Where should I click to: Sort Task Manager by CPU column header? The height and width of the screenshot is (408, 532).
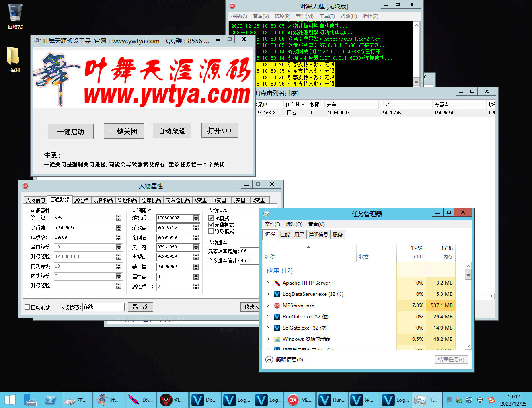[411, 252]
